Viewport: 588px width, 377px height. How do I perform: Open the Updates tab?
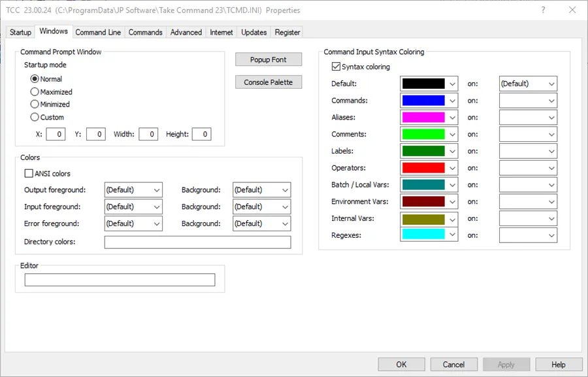[x=253, y=32]
